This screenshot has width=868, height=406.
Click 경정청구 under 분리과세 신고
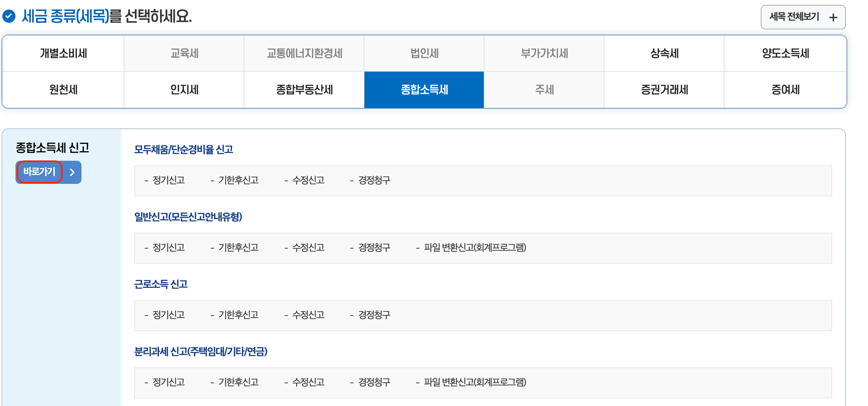374,382
